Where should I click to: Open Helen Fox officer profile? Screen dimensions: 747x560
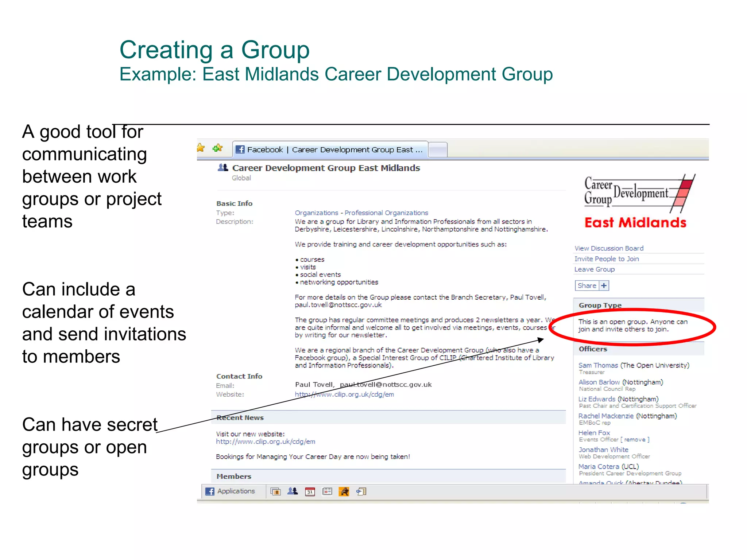coord(594,433)
